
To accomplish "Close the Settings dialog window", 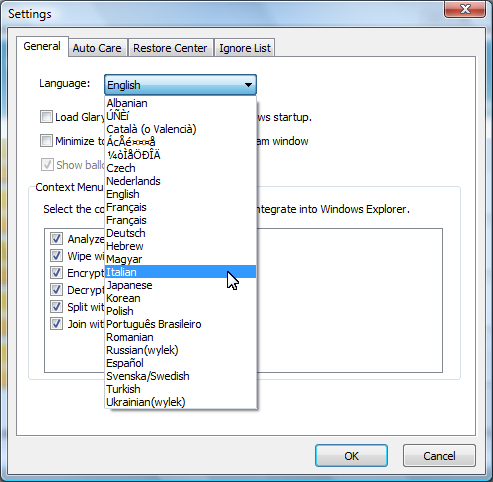I will (465, 9).
